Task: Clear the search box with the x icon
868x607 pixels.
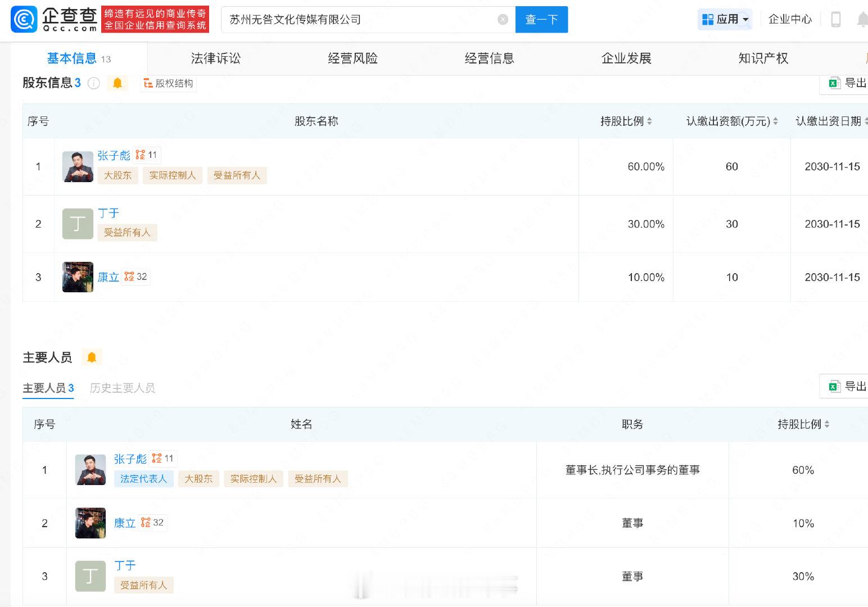Action: [502, 19]
